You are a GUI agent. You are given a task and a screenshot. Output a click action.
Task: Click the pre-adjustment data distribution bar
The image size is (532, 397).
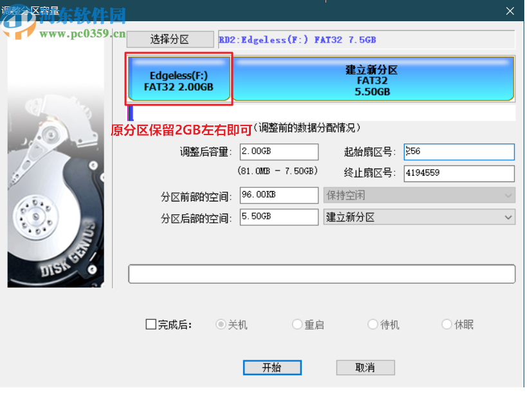click(322, 113)
